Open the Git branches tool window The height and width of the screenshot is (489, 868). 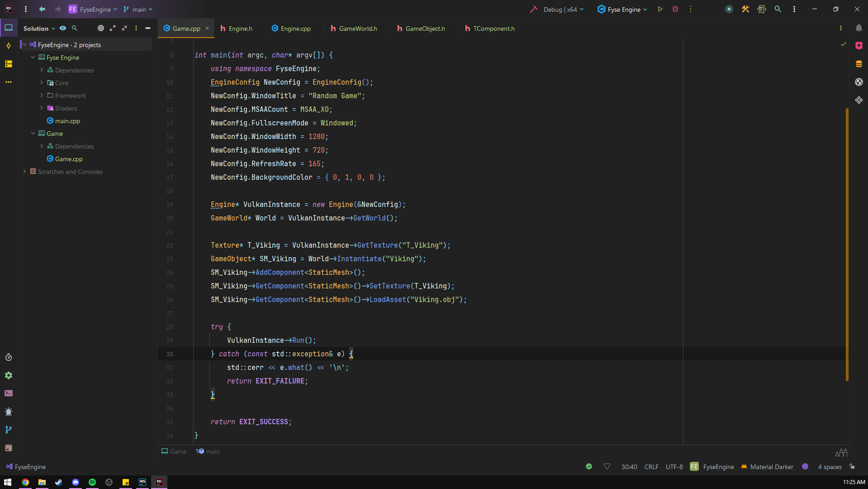click(9, 430)
